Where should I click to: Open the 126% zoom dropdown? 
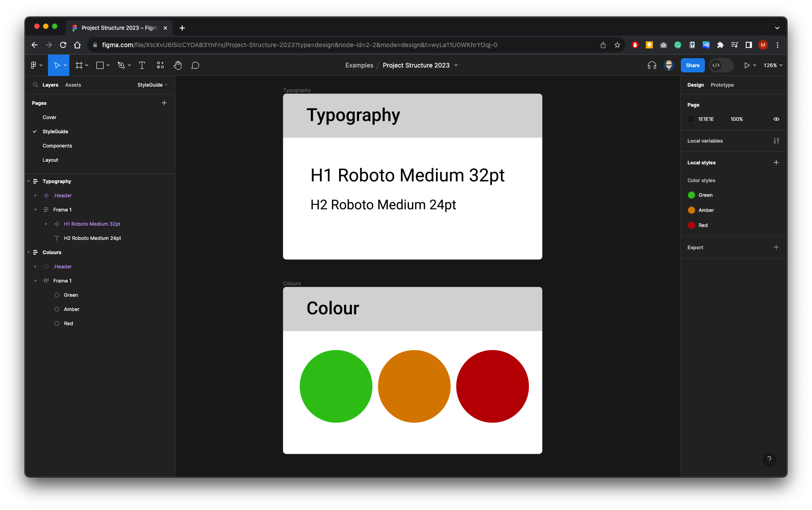(x=773, y=65)
